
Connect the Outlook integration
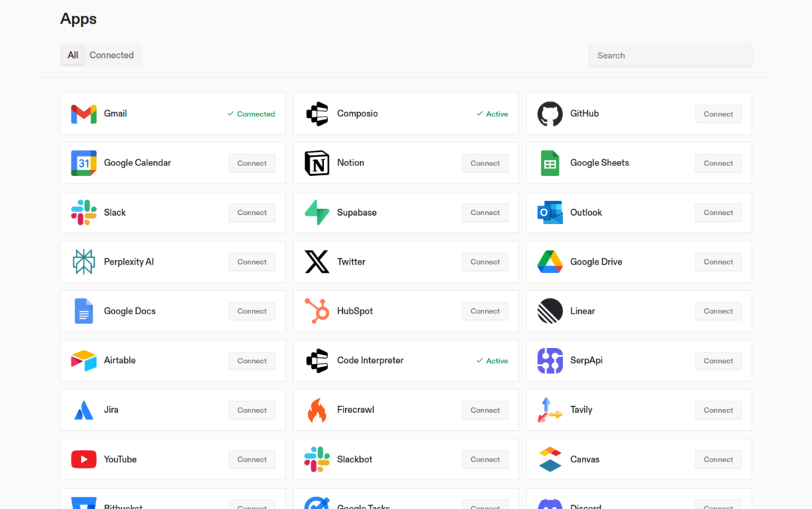pyautogui.click(x=718, y=213)
